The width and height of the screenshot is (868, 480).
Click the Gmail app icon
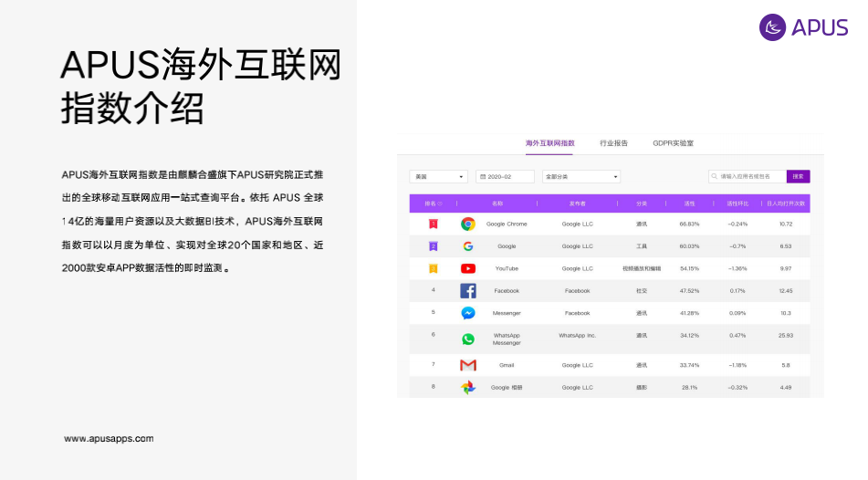467,365
